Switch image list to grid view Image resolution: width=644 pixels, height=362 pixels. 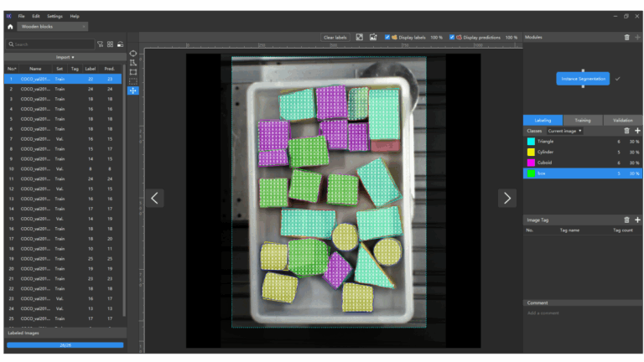tap(111, 44)
